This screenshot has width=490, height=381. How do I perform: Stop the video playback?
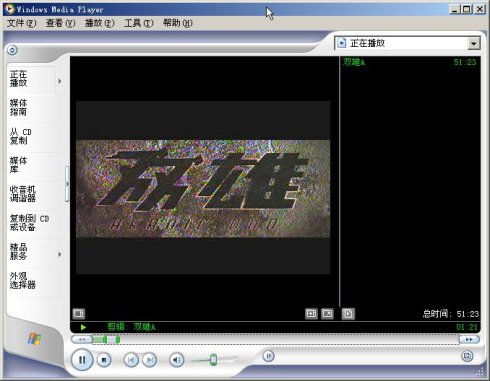point(104,360)
